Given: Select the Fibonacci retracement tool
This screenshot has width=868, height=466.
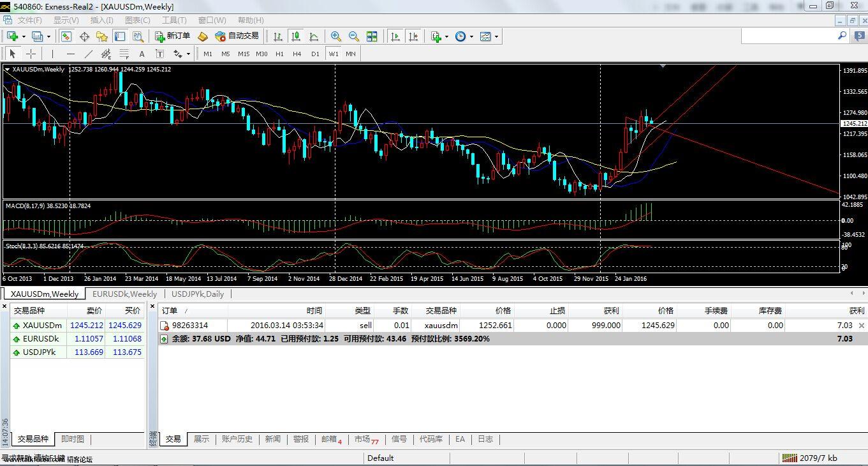Looking at the screenshot, I should (x=124, y=54).
